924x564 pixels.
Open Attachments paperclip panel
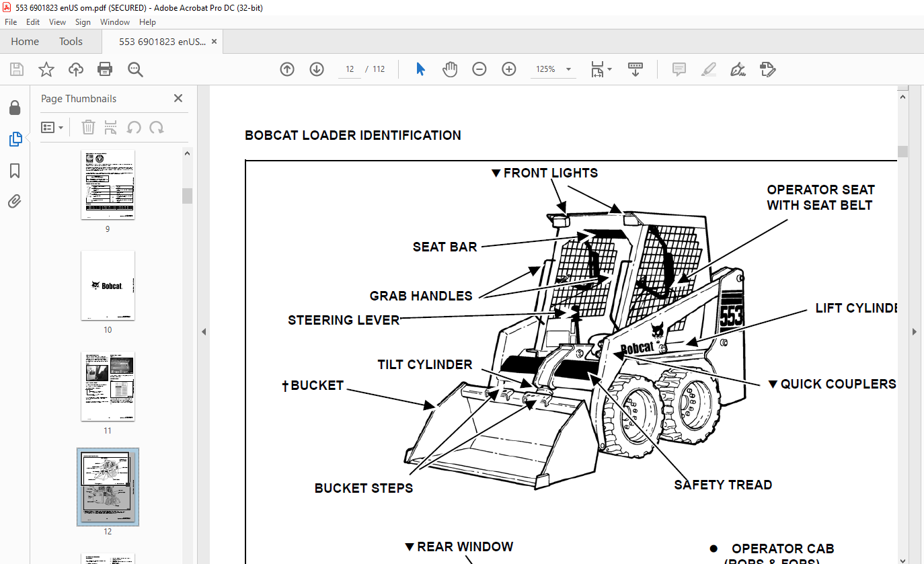pyautogui.click(x=15, y=202)
